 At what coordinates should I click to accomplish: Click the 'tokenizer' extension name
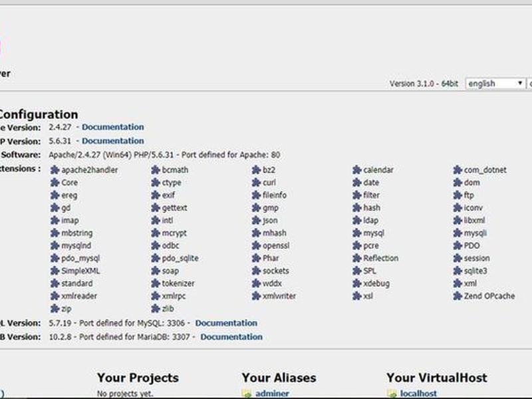(x=178, y=283)
